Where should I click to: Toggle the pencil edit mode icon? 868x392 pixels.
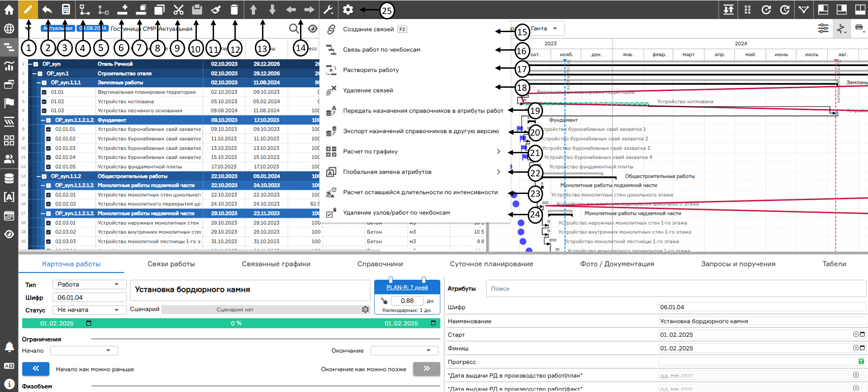point(28,9)
